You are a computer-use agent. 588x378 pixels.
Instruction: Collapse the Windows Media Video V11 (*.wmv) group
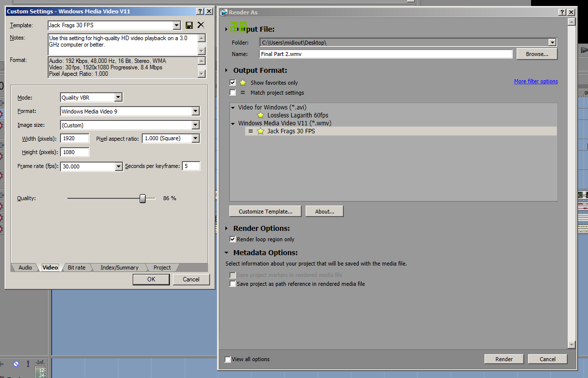[233, 123]
